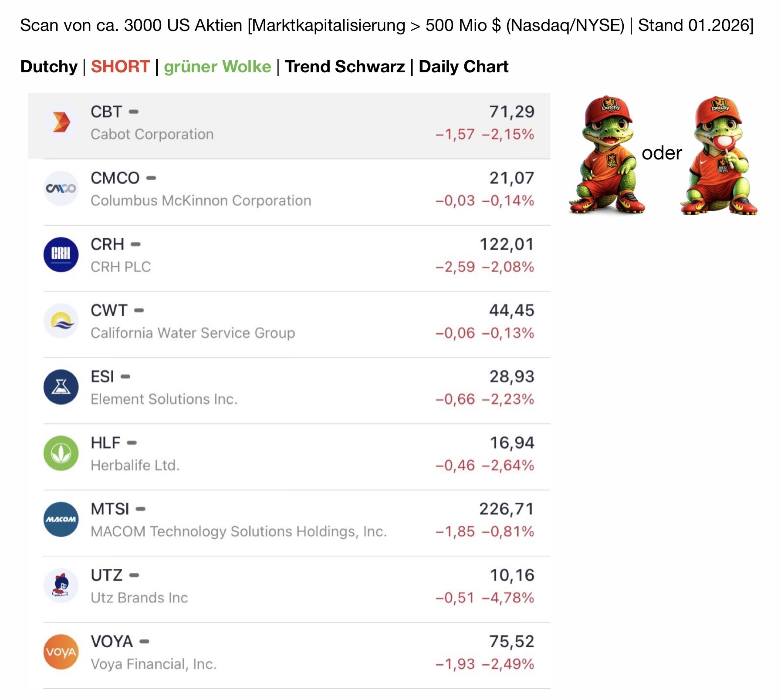Select the dash marker beside MTSI
The width and height of the screenshot is (781, 700).
[x=140, y=509]
